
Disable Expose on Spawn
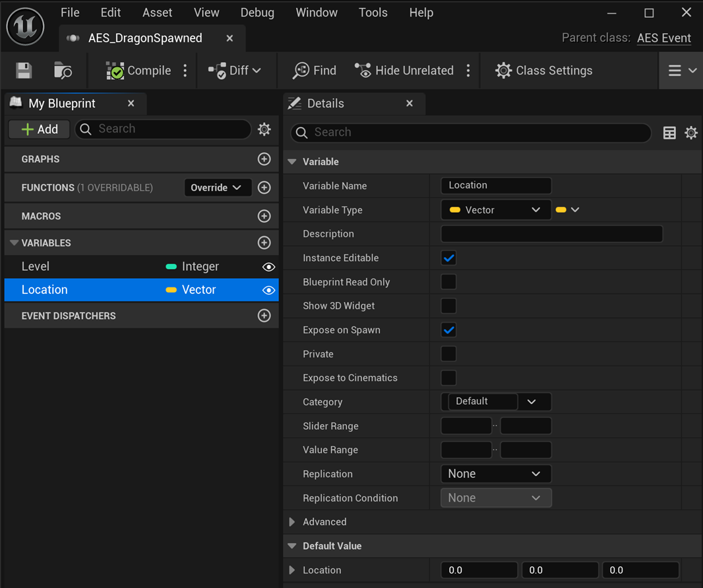pos(448,330)
